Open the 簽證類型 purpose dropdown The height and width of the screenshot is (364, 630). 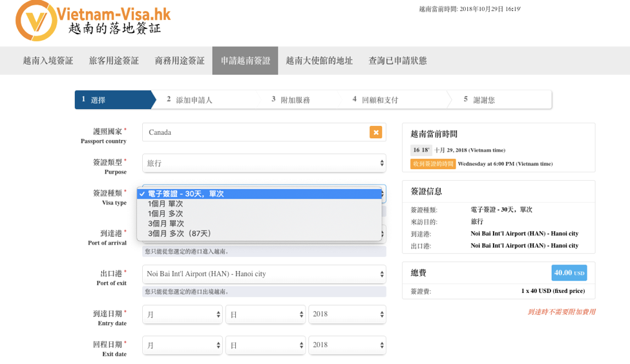tap(264, 163)
